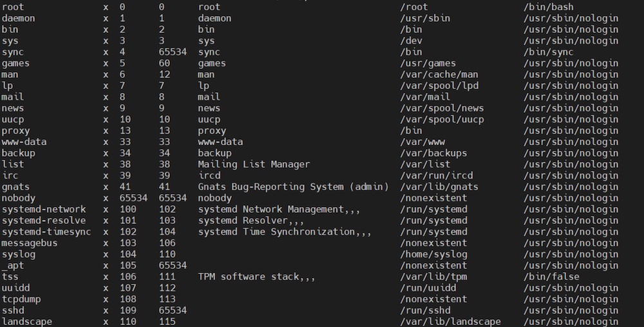Image resolution: width=644 pixels, height=327 pixels.
Task: Click the /var/cache/man home directory
Action: tap(439, 74)
